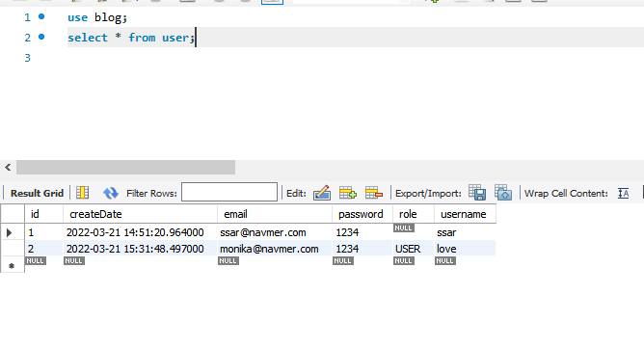The width and height of the screenshot is (644, 348).
Task: Click the id column header
Action: pyautogui.click(x=44, y=214)
